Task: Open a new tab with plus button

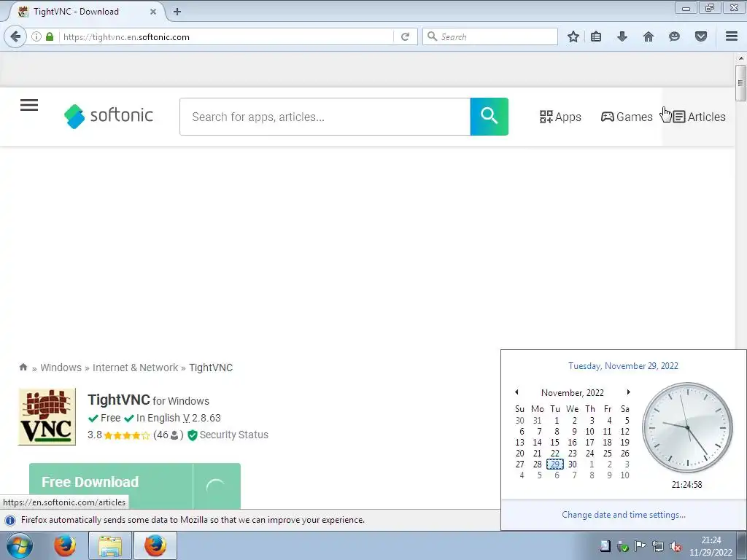Action: pyautogui.click(x=177, y=12)
